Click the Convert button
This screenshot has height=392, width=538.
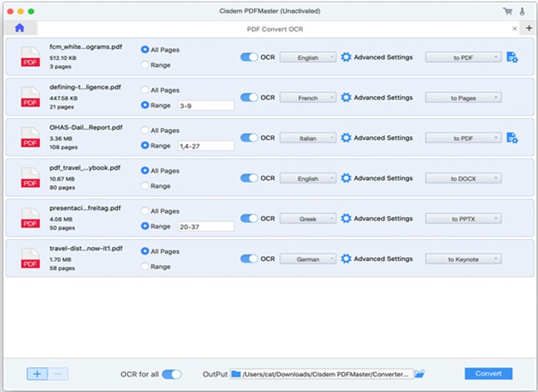[488, 374]
